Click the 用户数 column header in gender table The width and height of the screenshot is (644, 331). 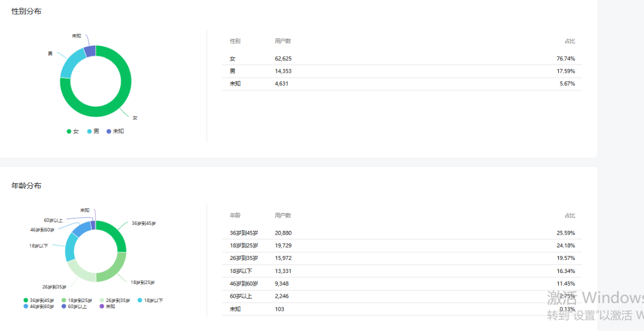tap(283, 40)
